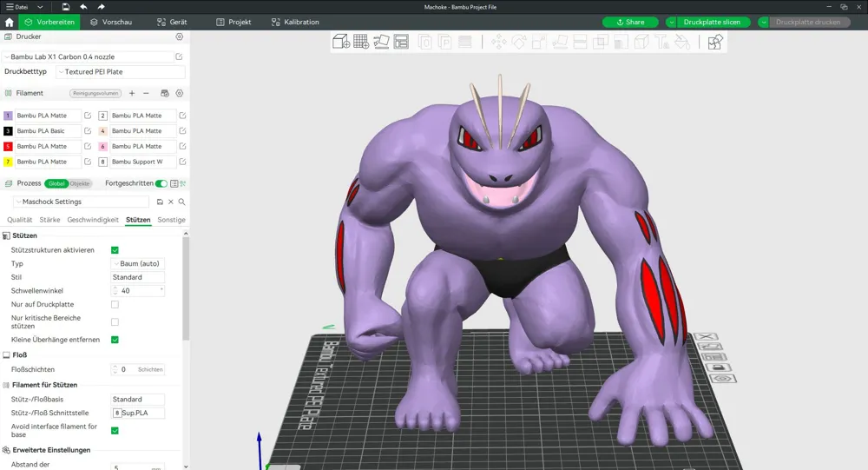Click Druckplatte slicen button

(713, 23)
